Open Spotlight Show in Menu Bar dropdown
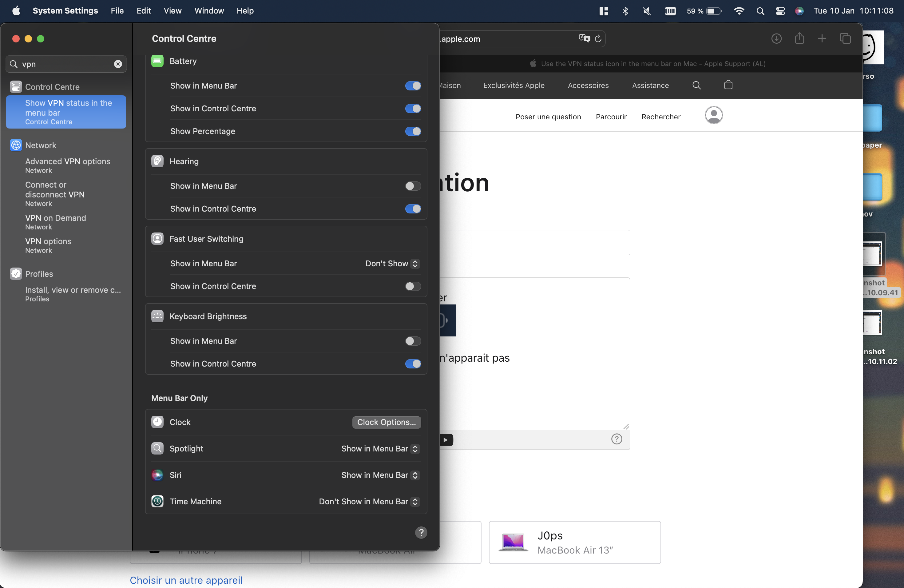The width and height of the screenshot is (904, 588). pos(380,449)
